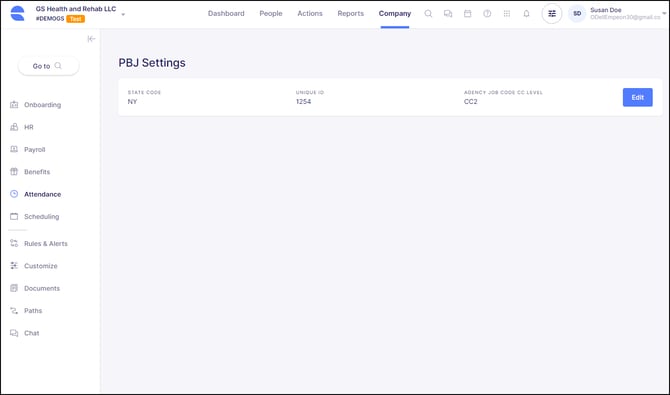Screen dimensions: 670x395
Task: Open the help question mark icon
Action: tap(487, 14)
